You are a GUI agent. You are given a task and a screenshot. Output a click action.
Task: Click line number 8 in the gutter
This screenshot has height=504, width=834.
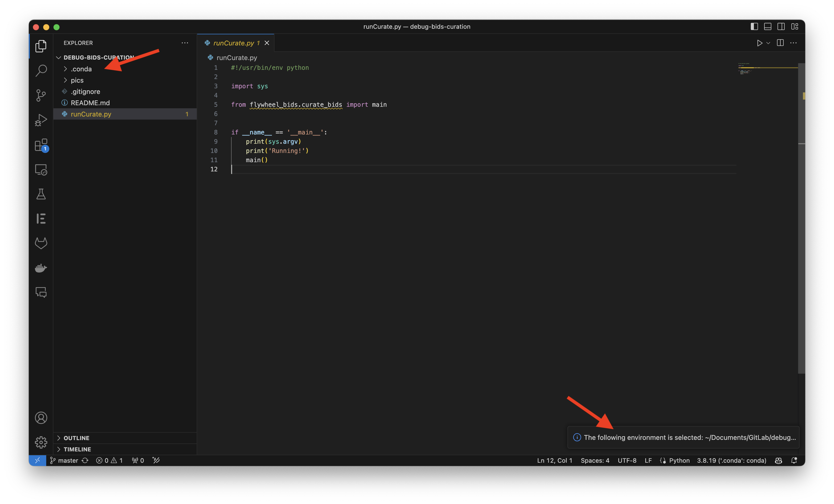pyautogui.click(x=216, y=132)
